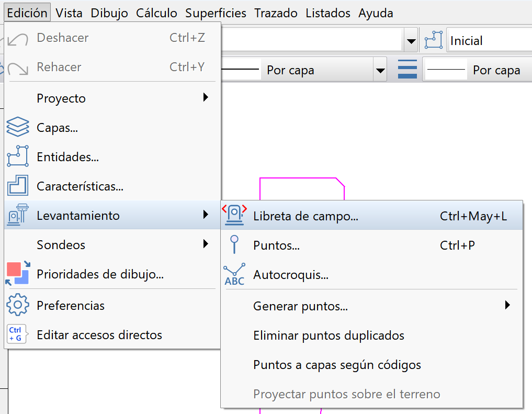Screen dimensions: 532x414
Task: Click the Características shape icon
Action: pos(17,186)
